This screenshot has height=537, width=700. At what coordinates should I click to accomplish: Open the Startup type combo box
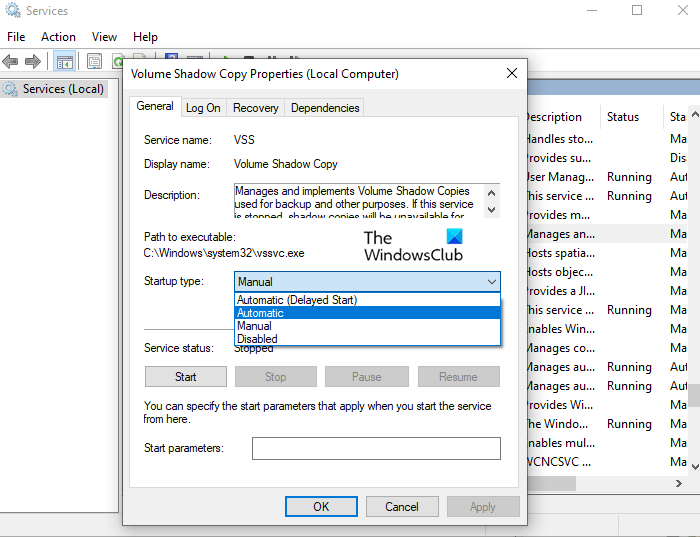coord(367,282)
